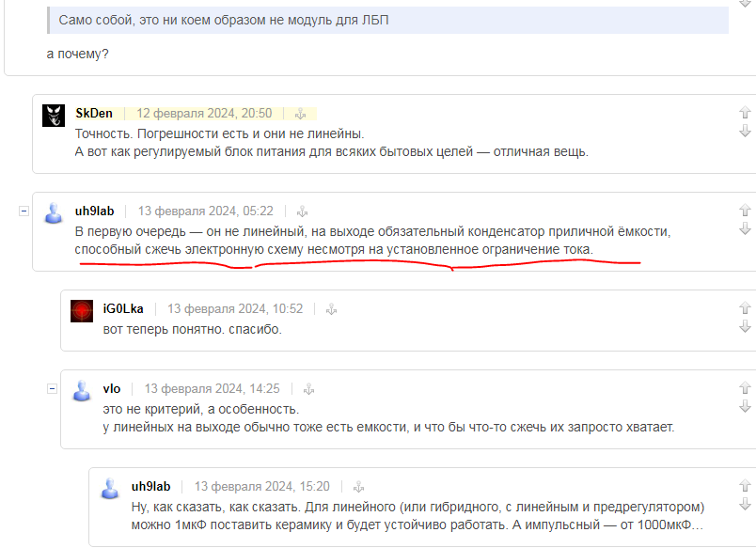Screen dimensions: 756x548
Task: Click anchor icon on iG0Lka's comment
Action: pos(331,309)
